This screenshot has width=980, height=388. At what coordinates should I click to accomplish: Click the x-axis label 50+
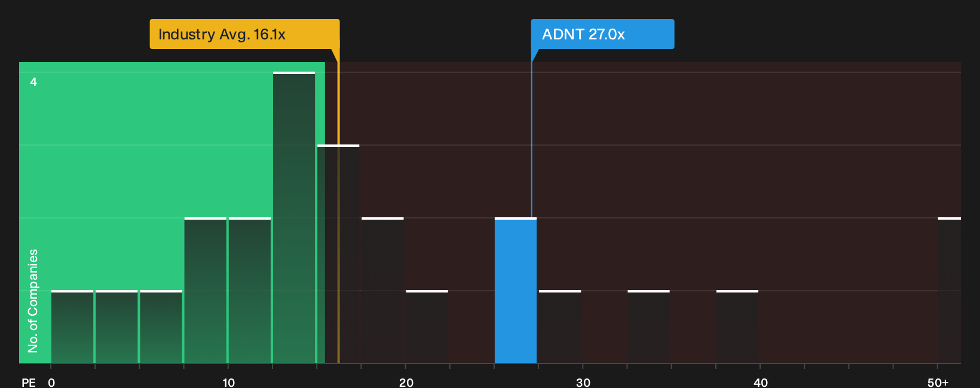938,383
